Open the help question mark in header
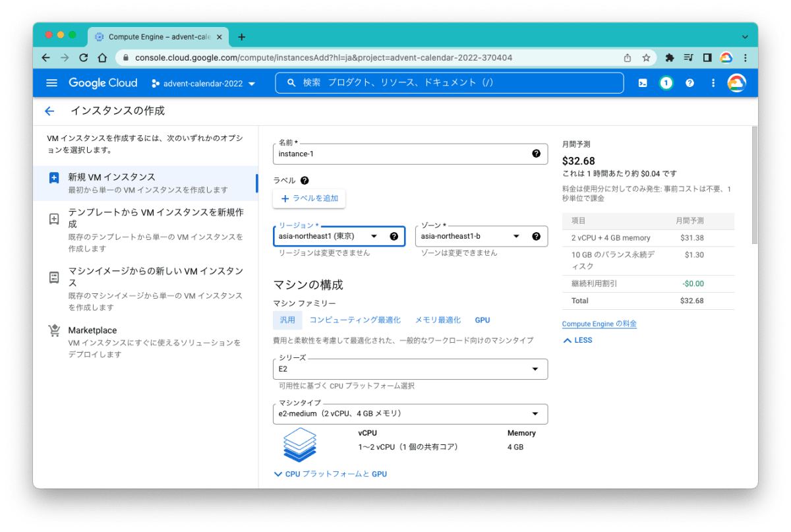Screen dimensions: 791x532 coord(689,83)
